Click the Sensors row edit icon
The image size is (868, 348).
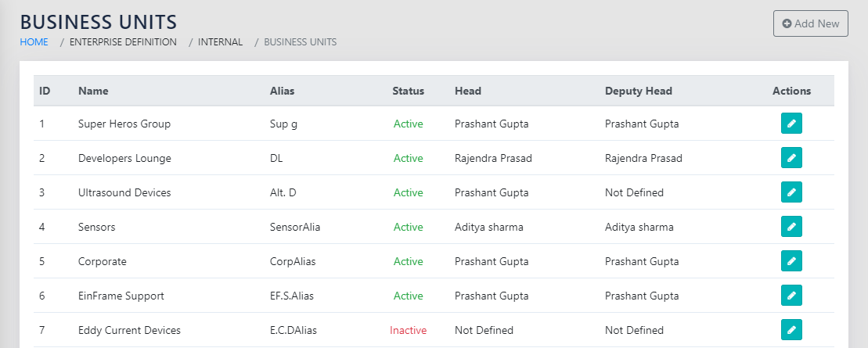tap(791, 227)
